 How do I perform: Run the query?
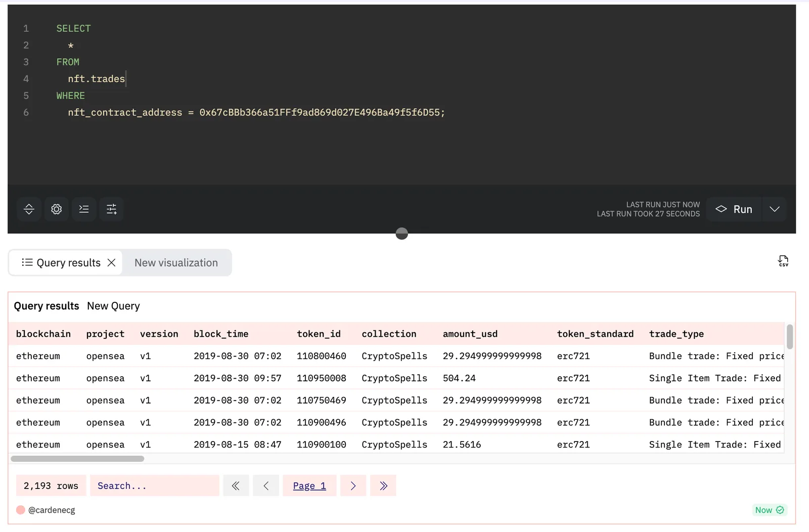click(x=734, y=209)
